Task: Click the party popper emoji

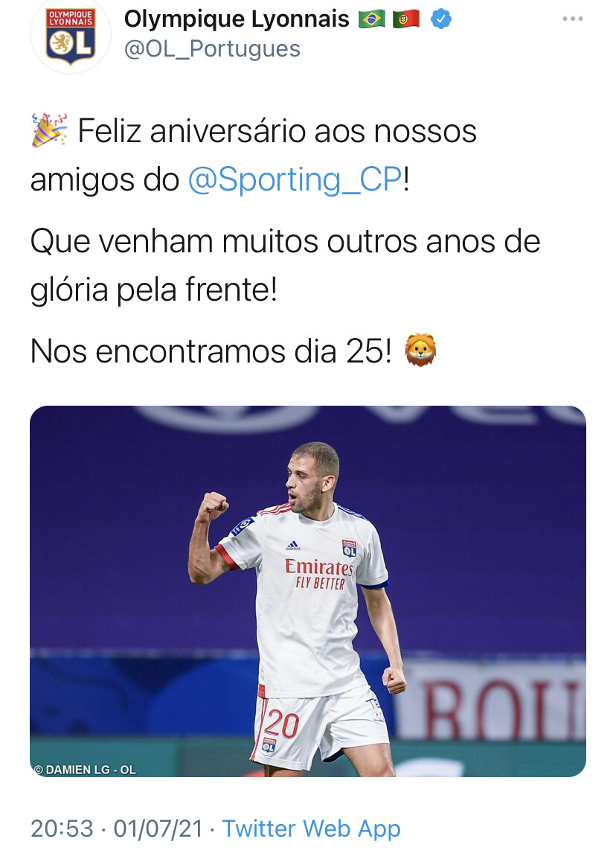Action: coord(49,130)
